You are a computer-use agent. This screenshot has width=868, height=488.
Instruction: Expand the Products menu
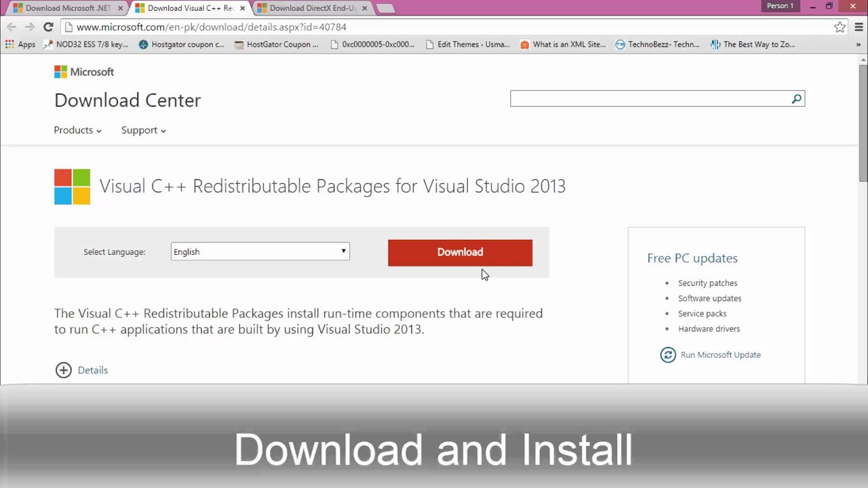coord(78,130)
